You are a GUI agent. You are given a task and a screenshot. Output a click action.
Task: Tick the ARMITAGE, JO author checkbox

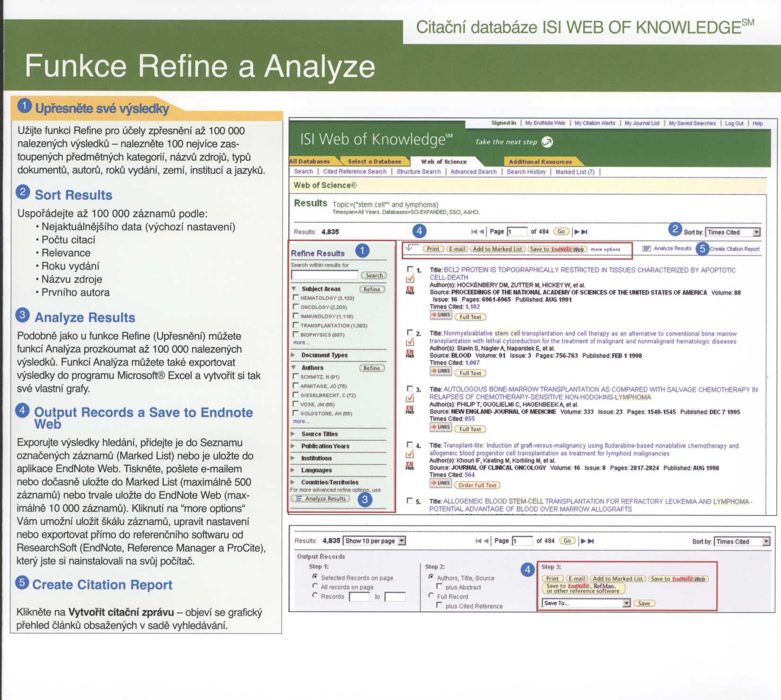coord(296,385)
